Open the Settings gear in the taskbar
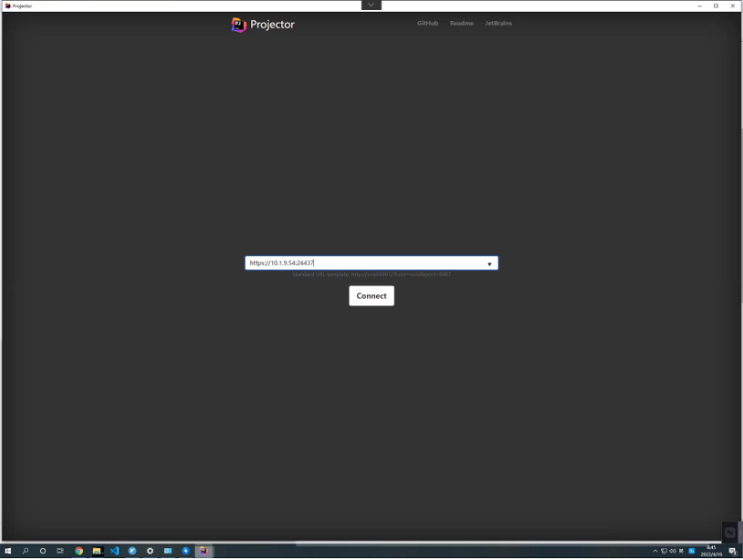 (150, 551)
